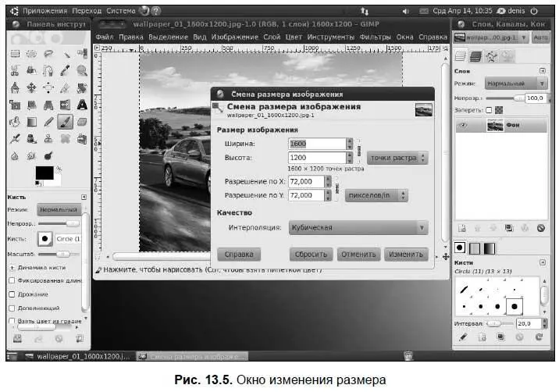Expand 'Динамика кисти' section

[12, 268]
